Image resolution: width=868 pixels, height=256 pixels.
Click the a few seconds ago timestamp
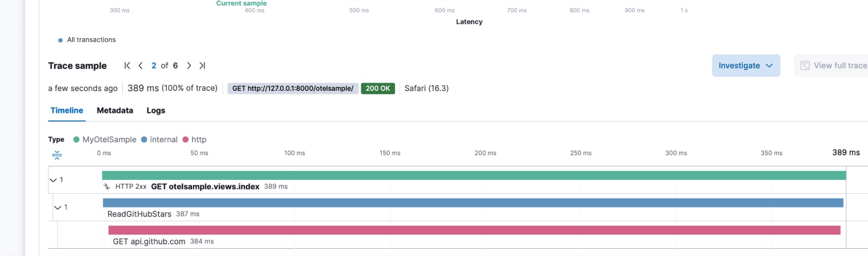point(83,88)
